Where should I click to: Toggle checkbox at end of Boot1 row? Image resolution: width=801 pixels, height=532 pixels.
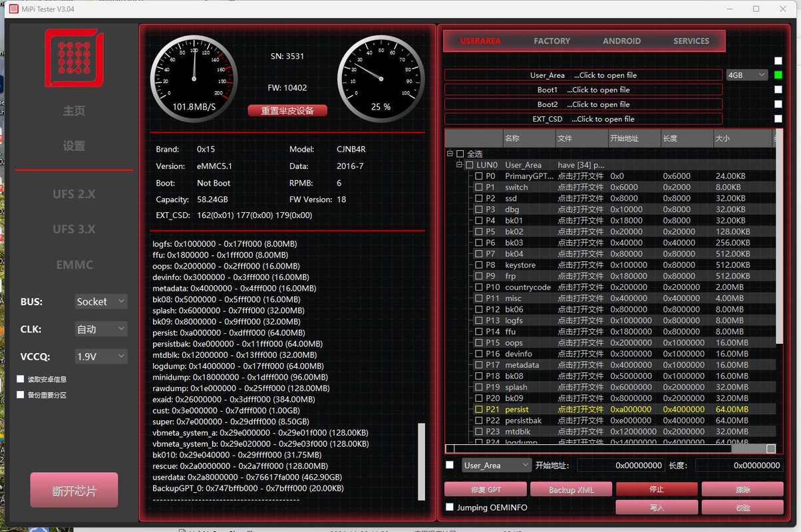pyautogui.click(x=778, y=90)
